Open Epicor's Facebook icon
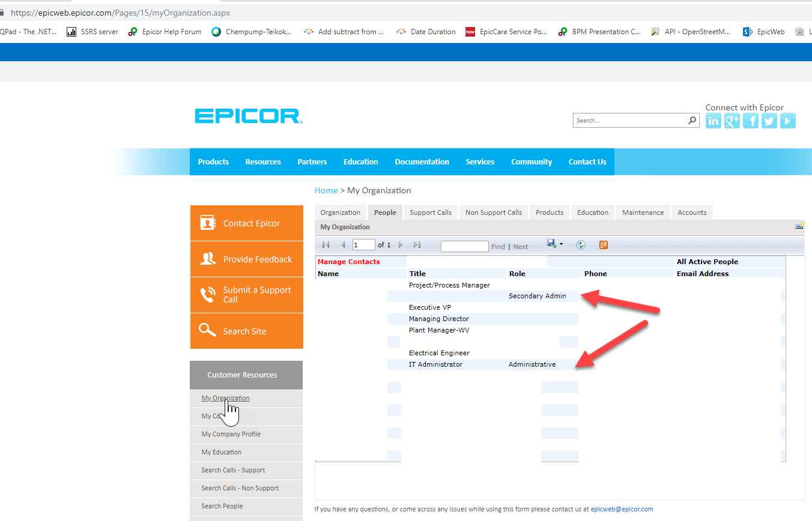This screenshot has width=812, height=521. (x=751, y=121)
